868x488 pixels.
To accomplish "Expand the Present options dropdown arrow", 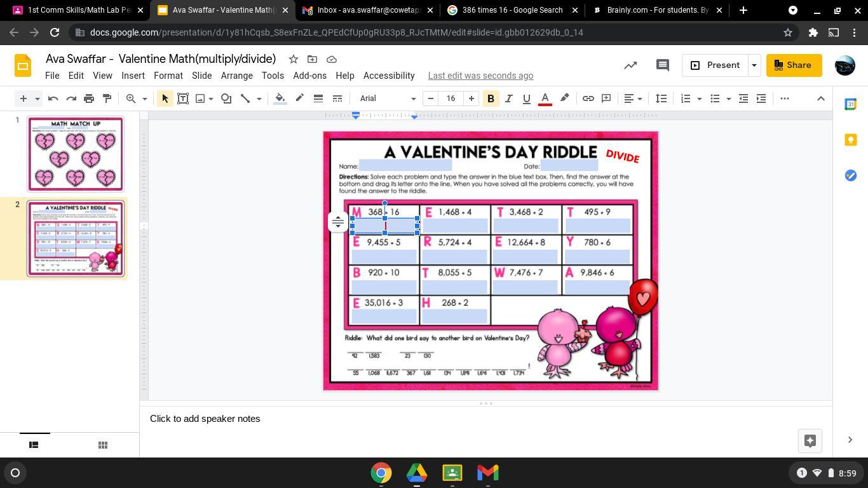I will 754,65.
